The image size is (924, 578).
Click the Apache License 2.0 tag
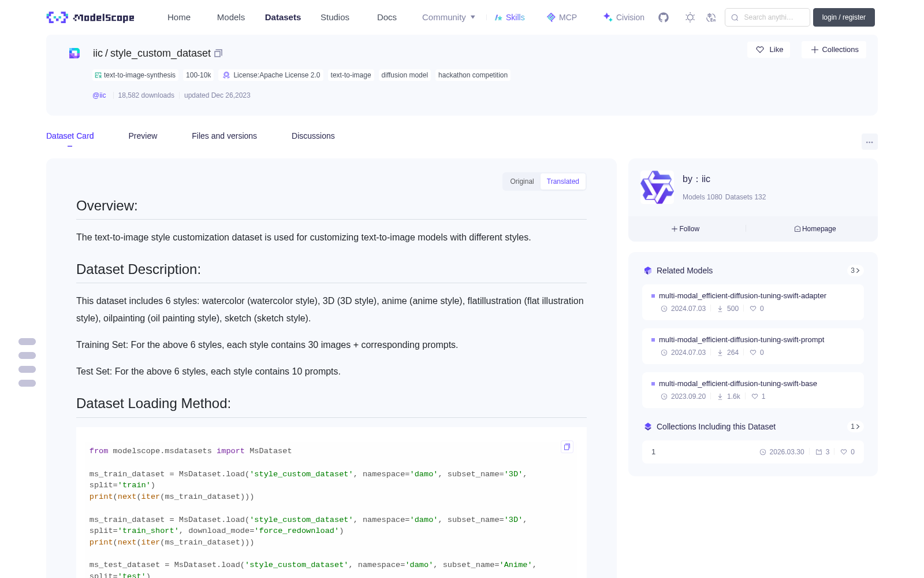(x=271, y=75)
